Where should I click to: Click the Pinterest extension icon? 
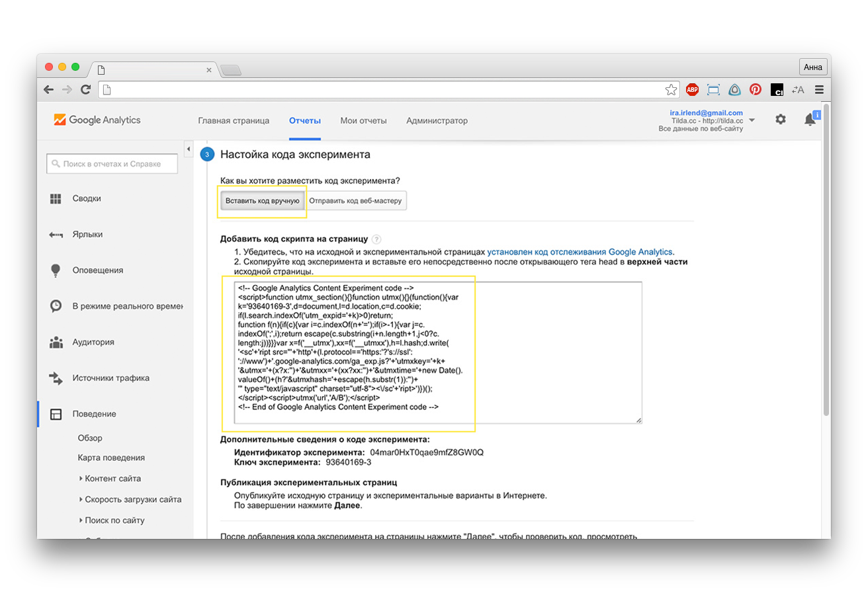click(x=755, y=90)
